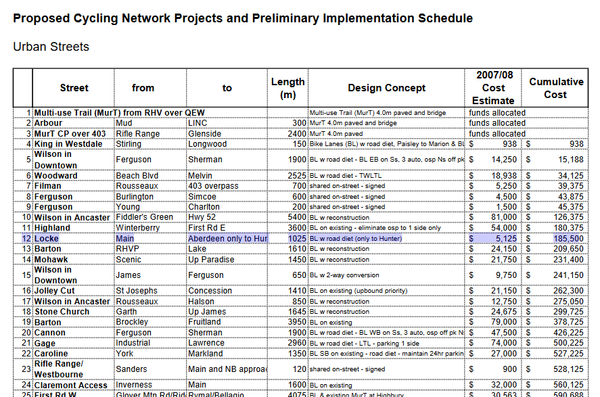Click the Stone Church street cell
The height and width of the screenshot is (397, 600).
tap(73, 312)
